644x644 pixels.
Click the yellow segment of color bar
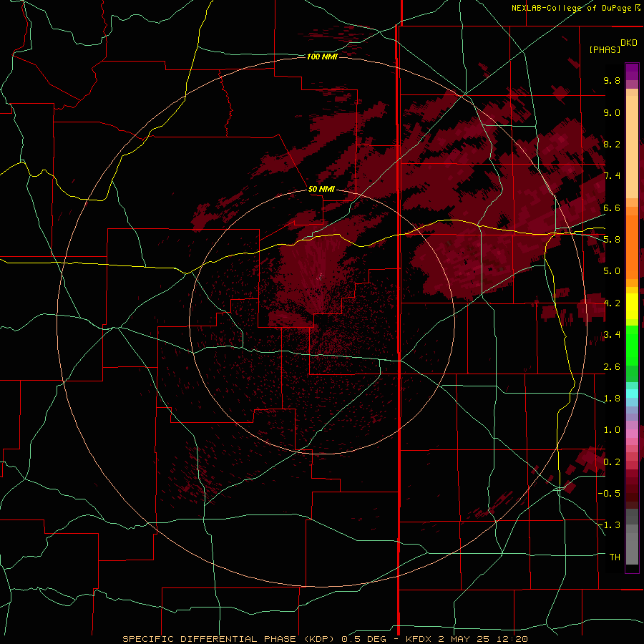(632, 306)
